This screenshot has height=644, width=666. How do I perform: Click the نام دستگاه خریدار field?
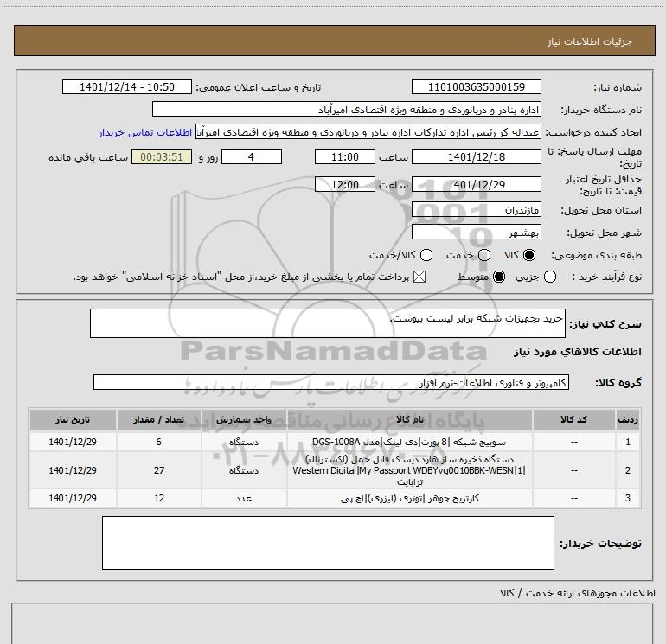point(347,110)
